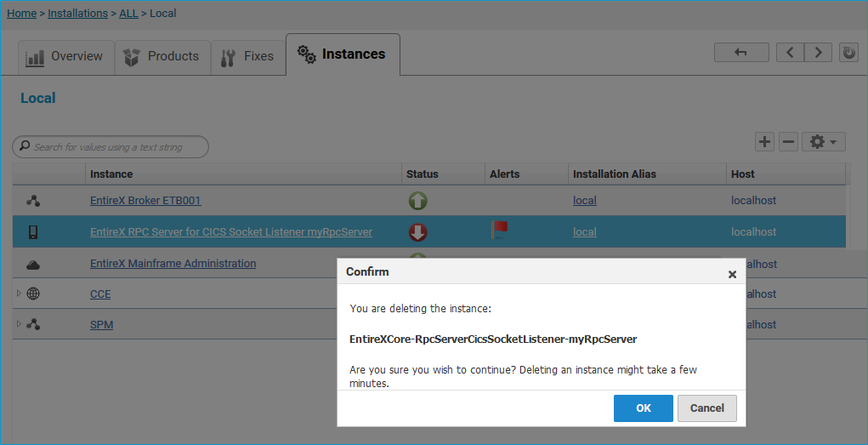Close the Confirm dialog with X
The width and height of the screenshot is (868, 445).
click(x=732, y=274)
